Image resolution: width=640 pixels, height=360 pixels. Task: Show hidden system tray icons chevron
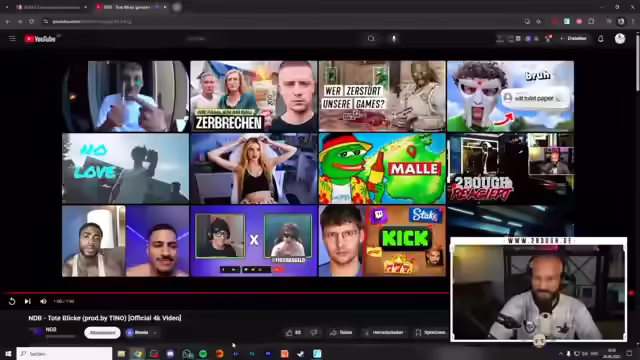pyautogui.click(x=560, y=354)
